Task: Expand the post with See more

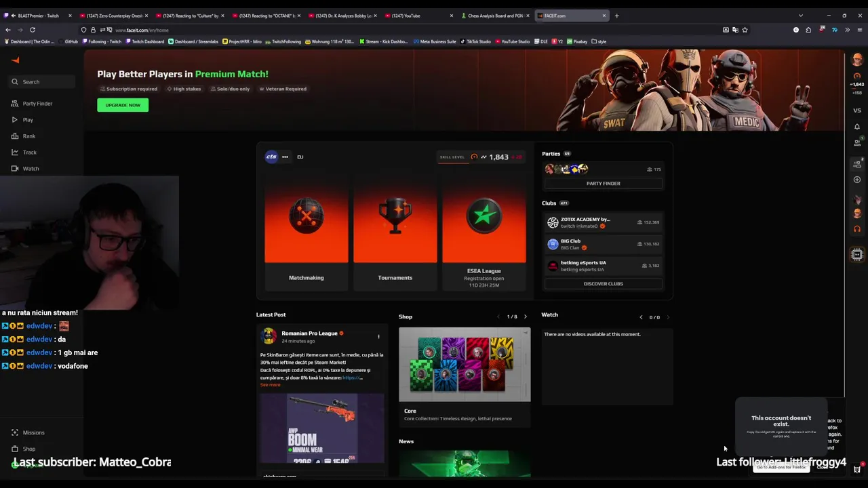Action: (x=270, y=385)
